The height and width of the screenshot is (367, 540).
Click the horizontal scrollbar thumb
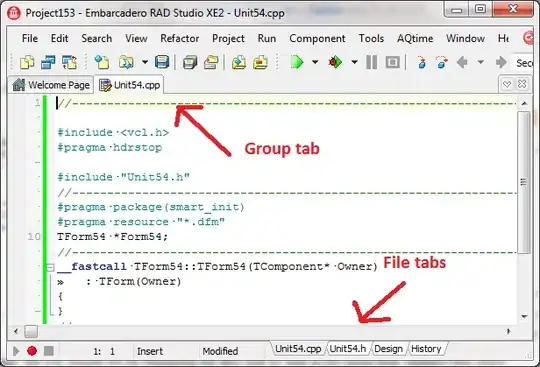(x=31, y=332)
